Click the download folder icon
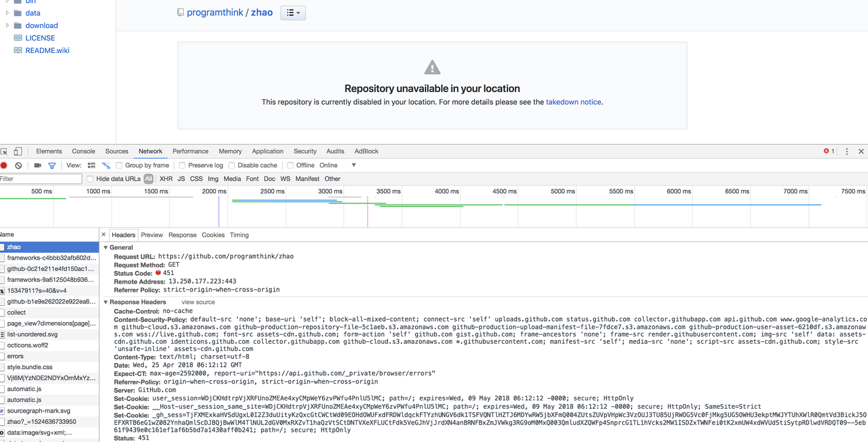This screenshot has height=442, width=868. (x=17, y=25)
